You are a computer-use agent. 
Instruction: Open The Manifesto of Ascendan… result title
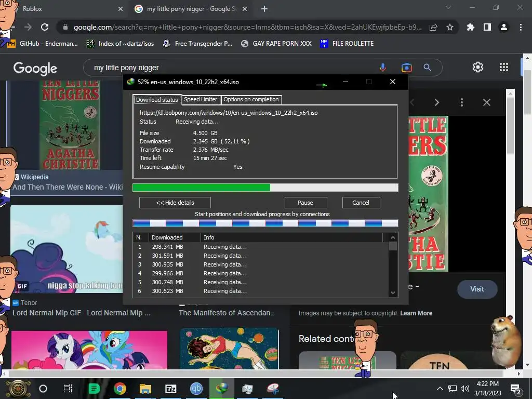click(227, 313)
